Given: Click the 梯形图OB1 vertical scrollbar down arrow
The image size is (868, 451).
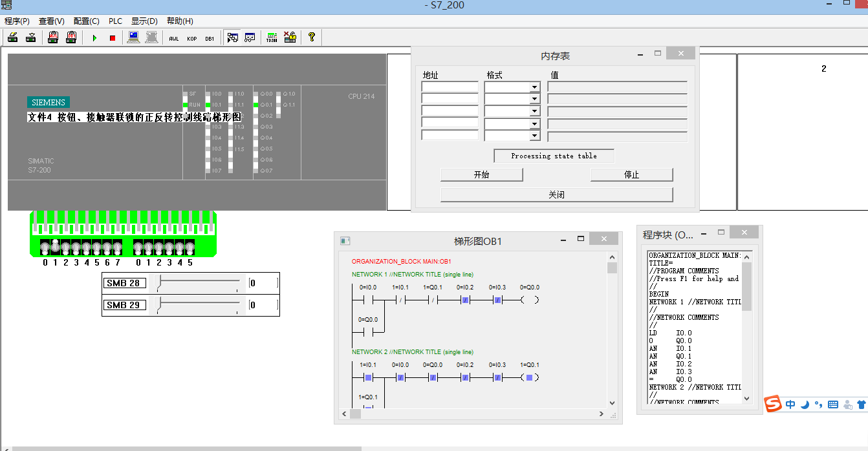Looking at the screenshot, I should click(x=612, y=402).
